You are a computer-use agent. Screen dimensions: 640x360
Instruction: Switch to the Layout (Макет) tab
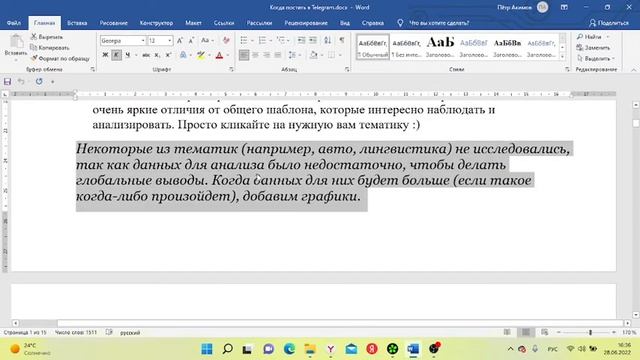[x=193, y=23]
